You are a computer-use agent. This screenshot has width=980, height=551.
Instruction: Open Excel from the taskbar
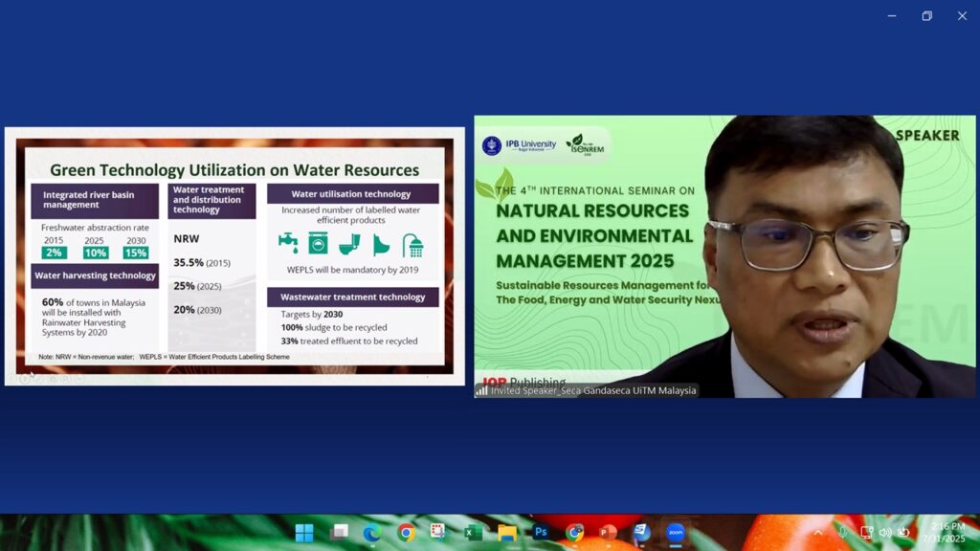[473, 533]
